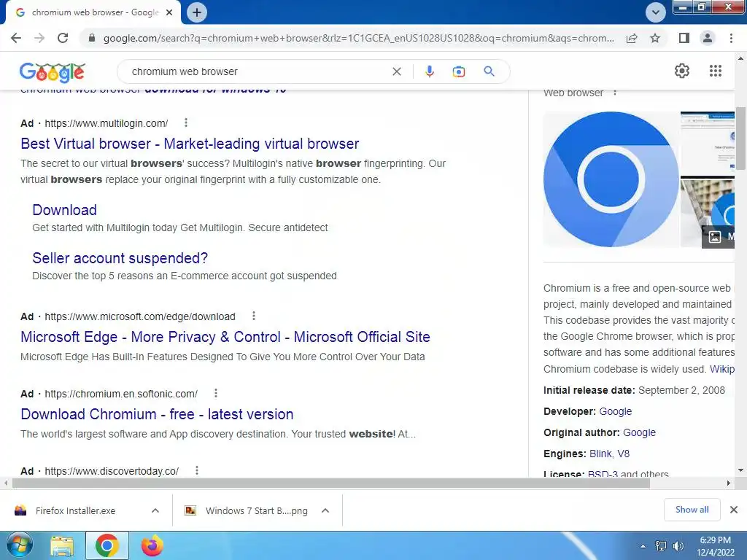Expand Windows 7 Start B png options
This screenshot has height=560, width=747.
325,510
